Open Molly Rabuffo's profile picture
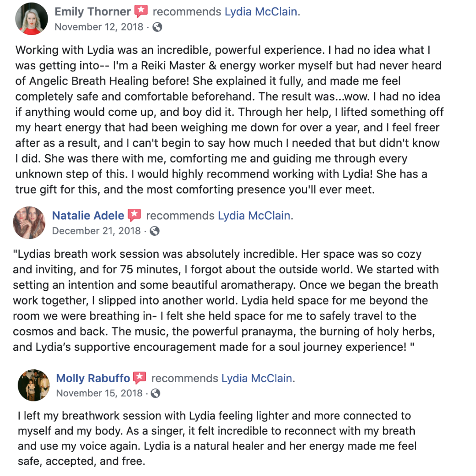The height and width of the screenshot is (476, 476). point(33,385)
